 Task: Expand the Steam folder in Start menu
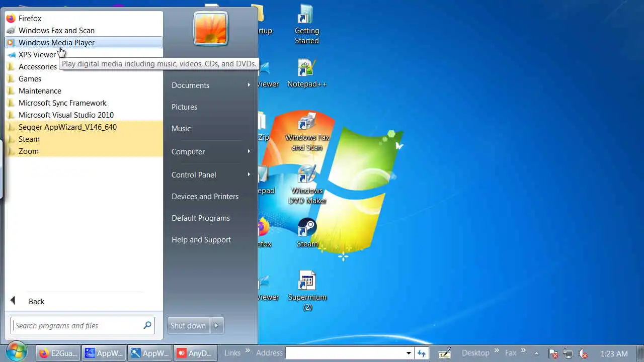pyautogui.click(x=84, y=139)
